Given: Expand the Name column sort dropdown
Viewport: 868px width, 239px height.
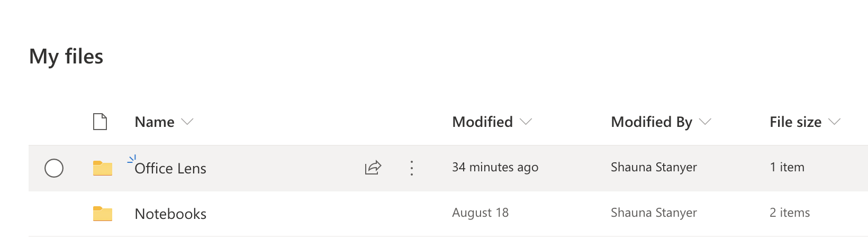Looking at the screenshot, I should point(187,122).
